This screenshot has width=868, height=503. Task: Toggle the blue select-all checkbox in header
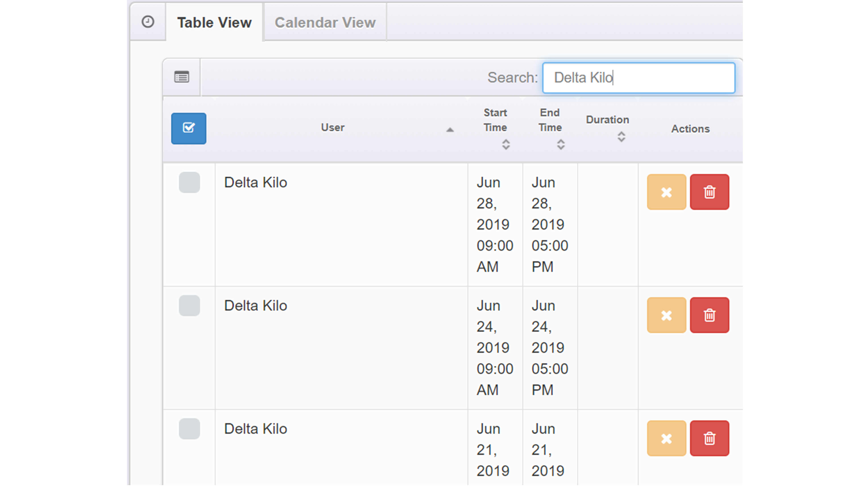[189, 128]
